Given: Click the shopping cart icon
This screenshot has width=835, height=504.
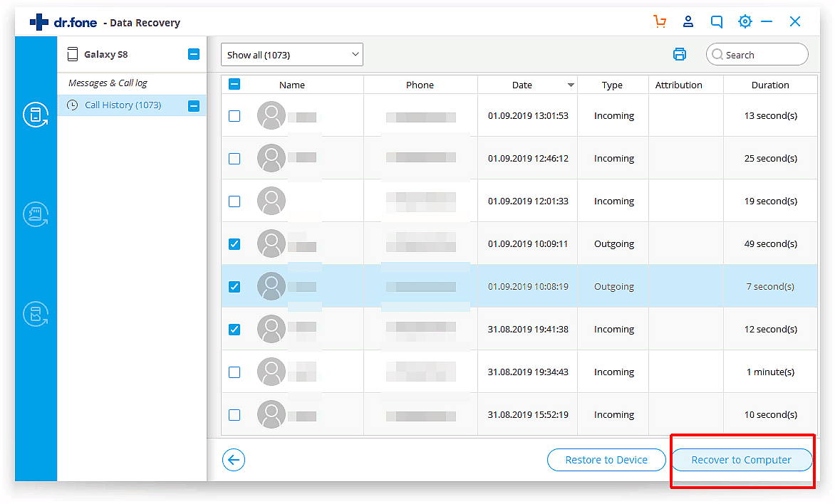Looking at the screenshot, I should pyautogui.click(x=660, y=22).
